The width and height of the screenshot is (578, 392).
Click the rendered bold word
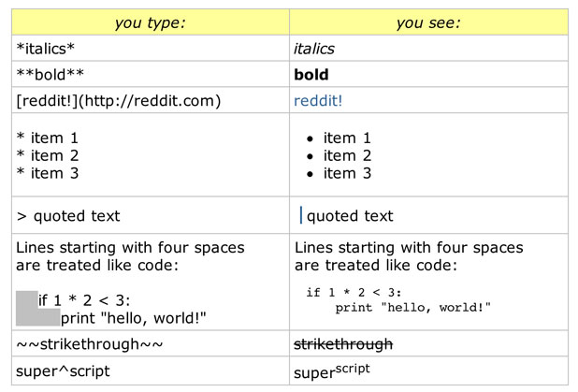coord(311,75)
